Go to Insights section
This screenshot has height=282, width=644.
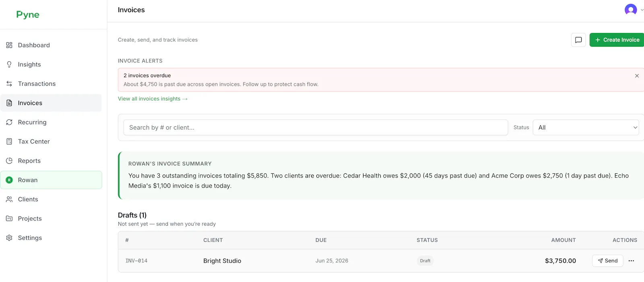(x=51, y=64)
